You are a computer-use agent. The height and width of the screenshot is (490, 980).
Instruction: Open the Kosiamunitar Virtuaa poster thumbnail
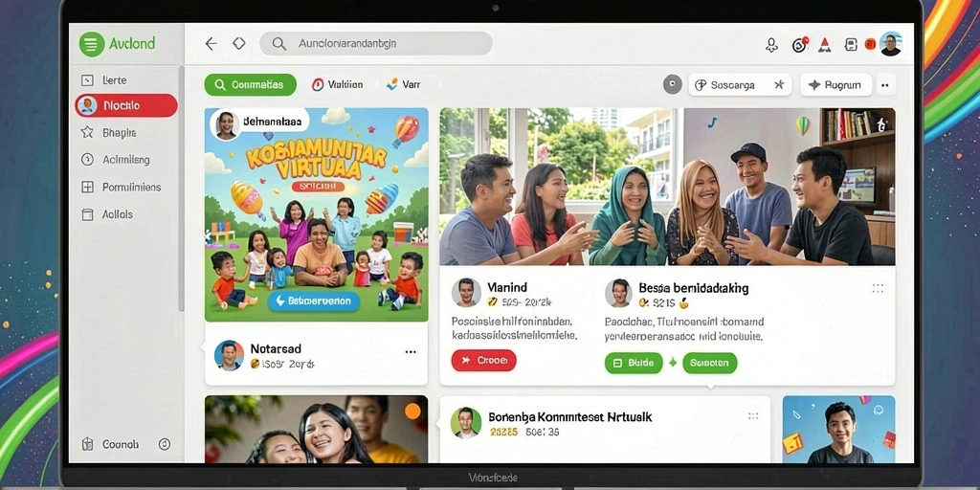tap(316, 215)
